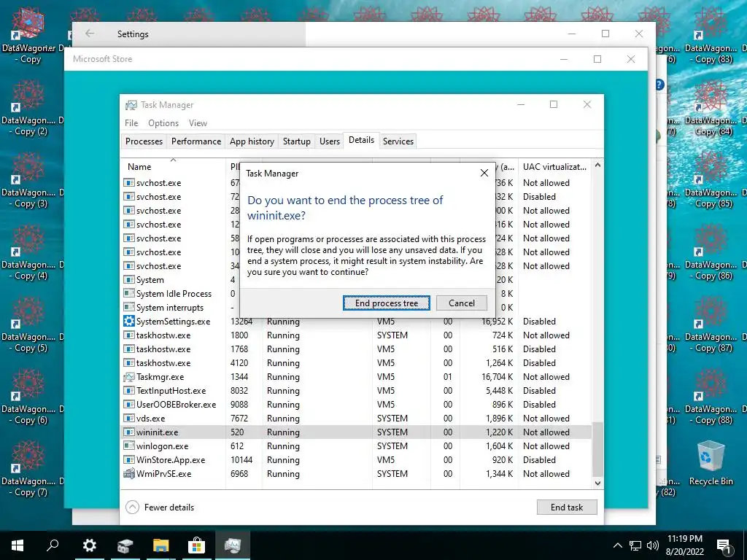
Task: Click the System process name
Action: [150, 279]
